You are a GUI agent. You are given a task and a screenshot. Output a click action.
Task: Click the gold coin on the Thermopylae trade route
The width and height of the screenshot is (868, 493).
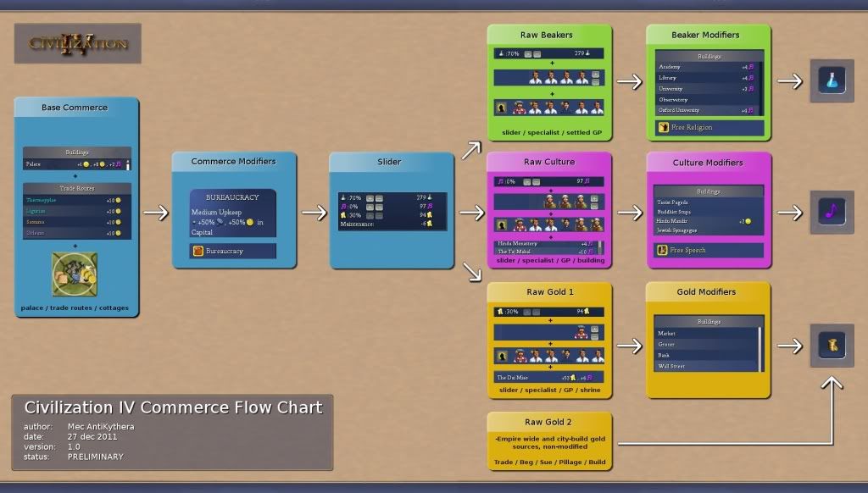coord(118,200)
